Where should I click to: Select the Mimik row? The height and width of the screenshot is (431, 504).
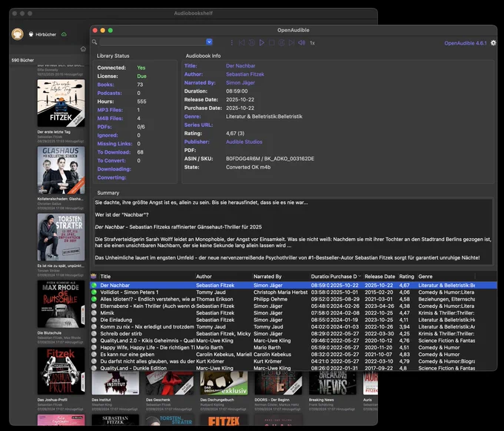pos(294,313)
